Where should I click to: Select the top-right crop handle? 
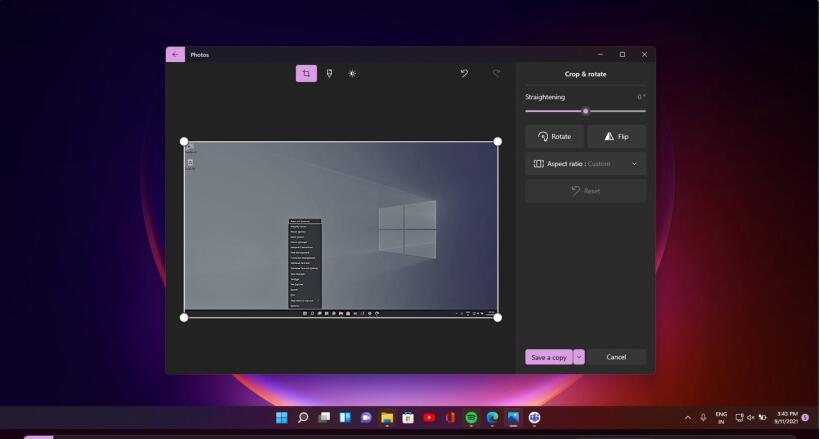pos(498,141)
